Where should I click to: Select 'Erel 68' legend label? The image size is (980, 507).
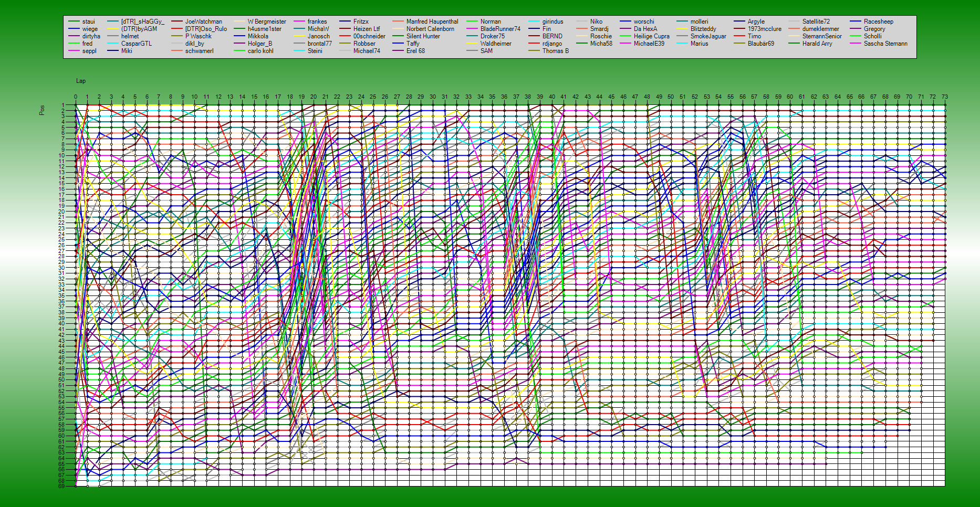pos(415,51)
